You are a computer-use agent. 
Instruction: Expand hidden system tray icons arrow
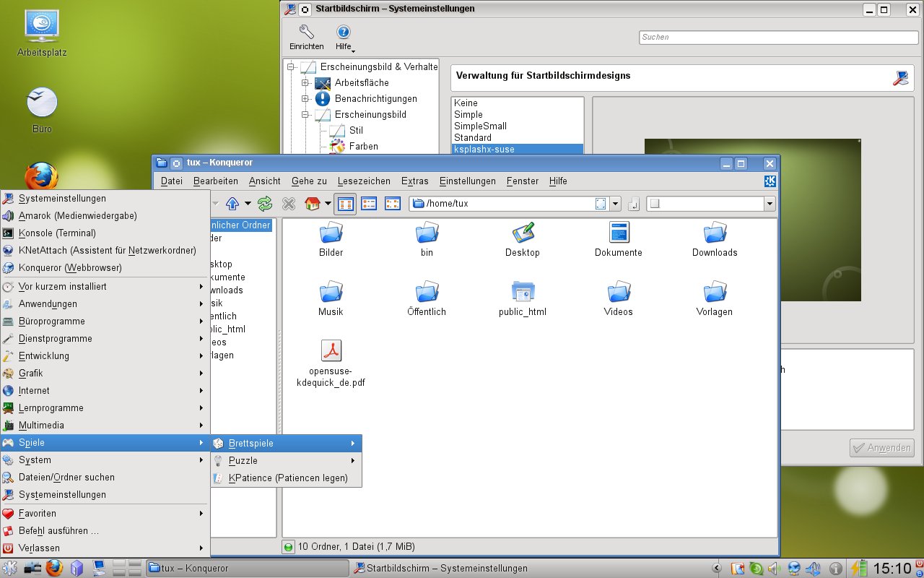(x=716, y=568)
